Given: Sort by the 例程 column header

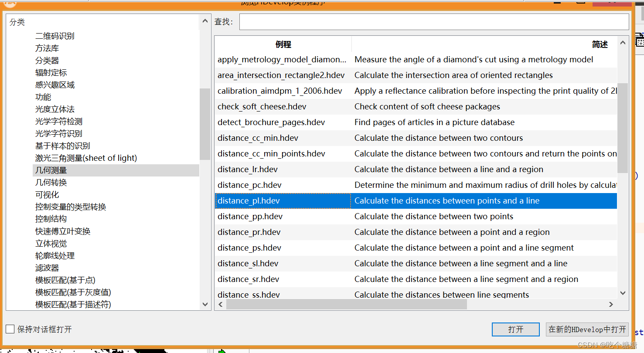Looking at the screenshot, I should click(x=283, y=44).
